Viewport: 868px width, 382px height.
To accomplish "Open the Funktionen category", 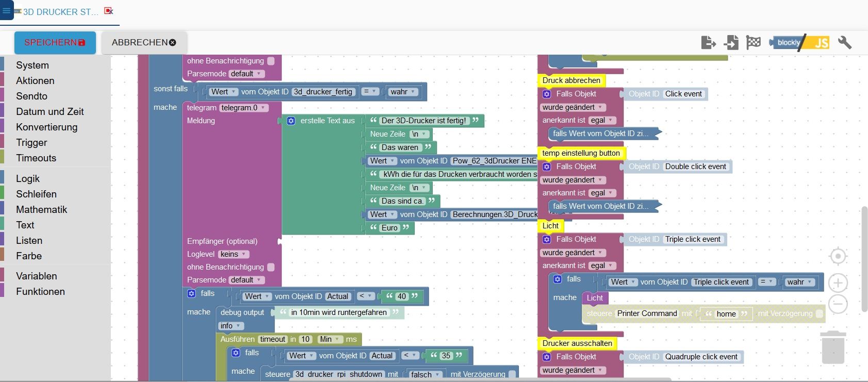I will click(x=40, y=291).
